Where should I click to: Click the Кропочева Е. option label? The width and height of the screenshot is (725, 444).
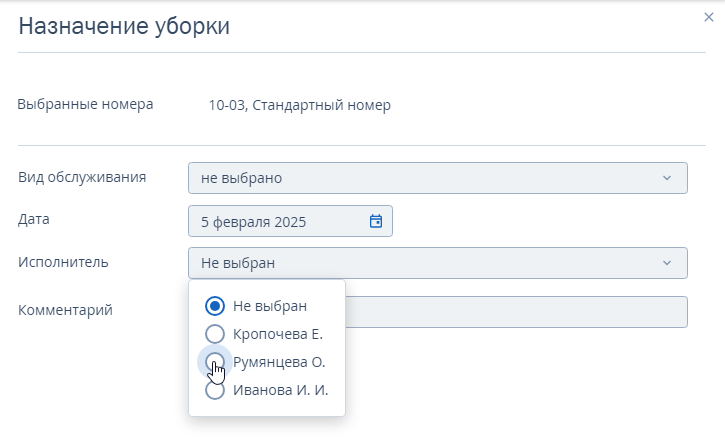pyautogui.click(x=278, y=334)
